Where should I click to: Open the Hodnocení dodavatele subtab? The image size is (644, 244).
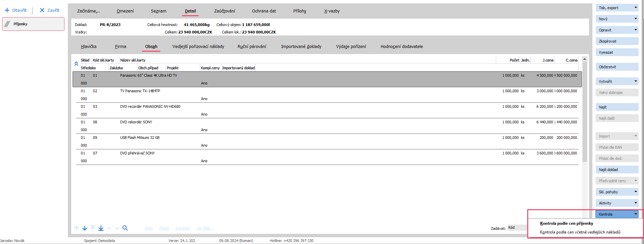pyautogui.click(x=402, y=47)
